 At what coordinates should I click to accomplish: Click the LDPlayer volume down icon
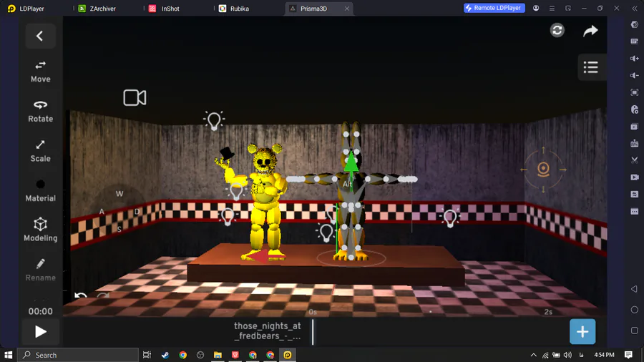point(635,76)
